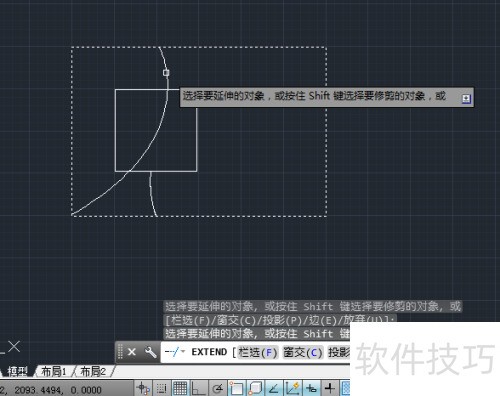Image resolution: width=500 pixels, height=396 pixels.
Task: Toggle Ortho Mode in status bar
Action: [x=199, y=388]
